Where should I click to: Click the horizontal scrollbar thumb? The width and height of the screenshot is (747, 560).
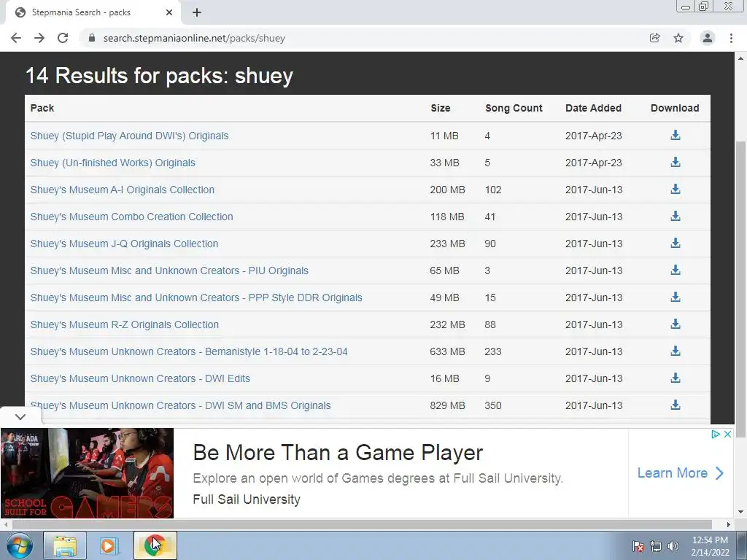362,524
